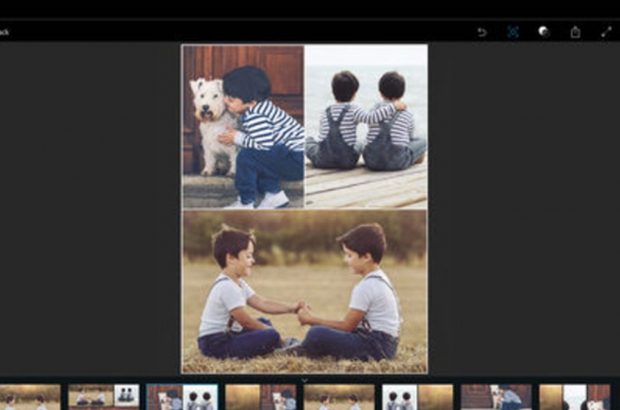Viewport: 620px width, 410px height.
Task: Click the horizontal divider above the field photo
Action: tap(304, 209)
